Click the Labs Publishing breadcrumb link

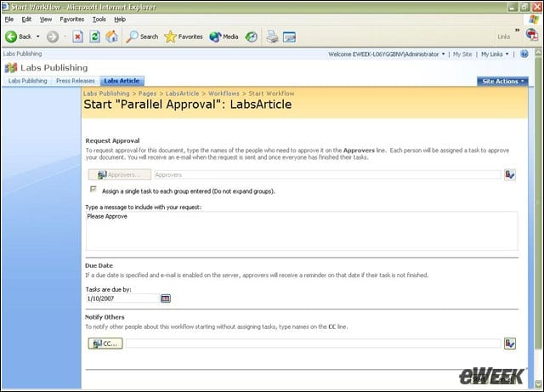click(106, 94)
